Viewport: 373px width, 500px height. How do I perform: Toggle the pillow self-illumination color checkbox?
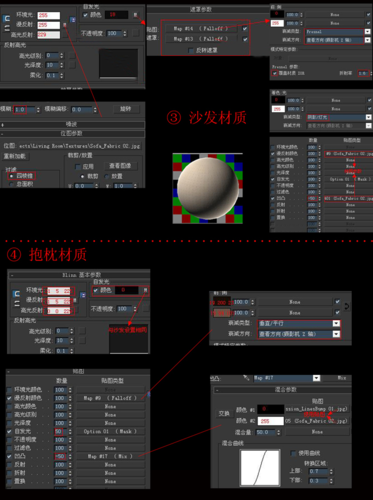coord(96,290)
